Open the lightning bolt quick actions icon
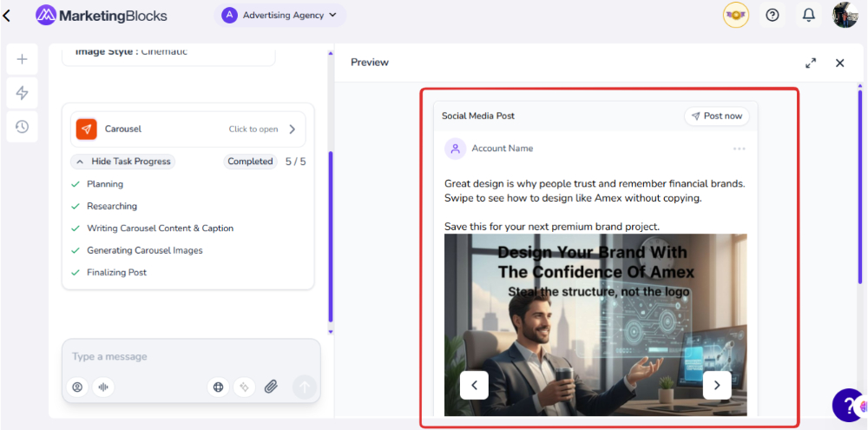The width and height of the screenshot is (868, 430). coord(22,93)
